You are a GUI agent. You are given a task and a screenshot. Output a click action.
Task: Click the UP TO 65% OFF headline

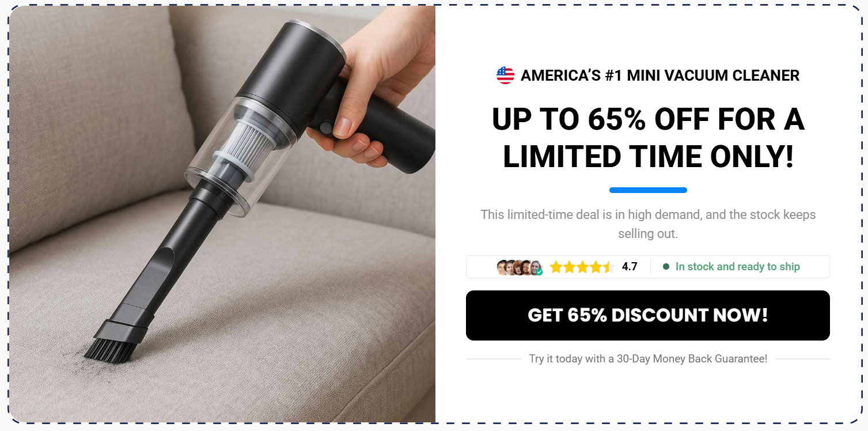pos(648,138)
